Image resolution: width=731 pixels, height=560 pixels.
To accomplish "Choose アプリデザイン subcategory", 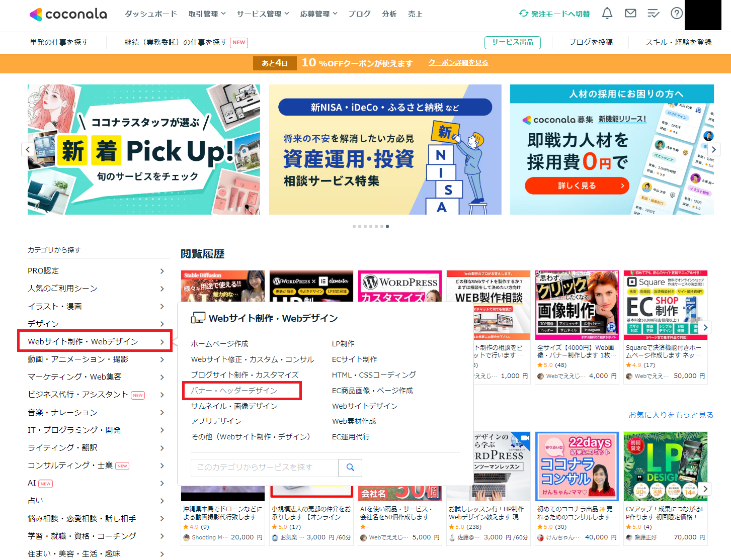I will tap(216, 421).
